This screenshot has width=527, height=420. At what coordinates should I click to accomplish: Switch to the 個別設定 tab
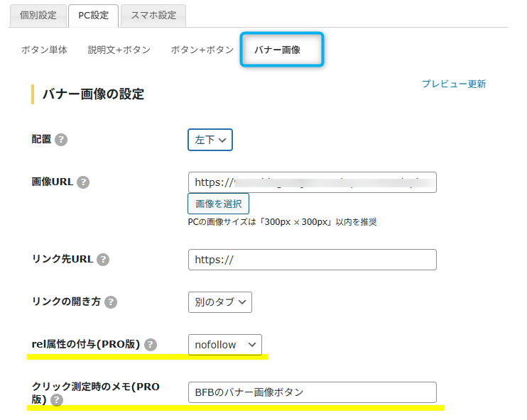36,14
